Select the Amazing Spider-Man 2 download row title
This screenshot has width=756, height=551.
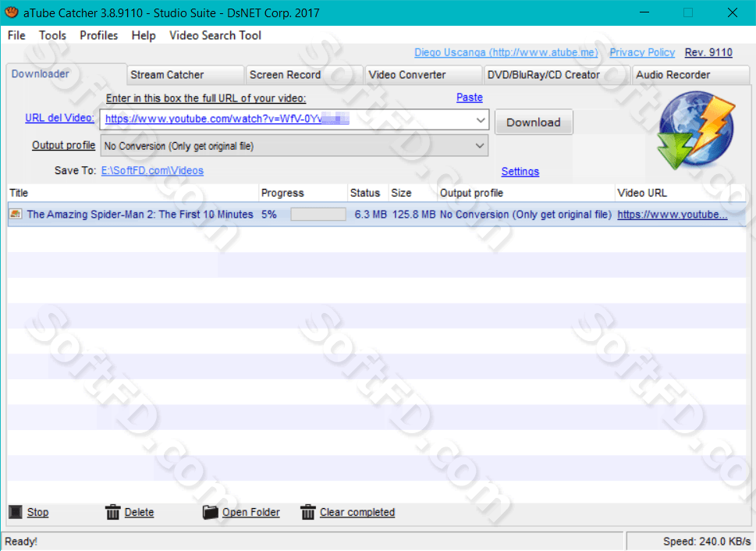pyautogui.click(x=140, y=214)
